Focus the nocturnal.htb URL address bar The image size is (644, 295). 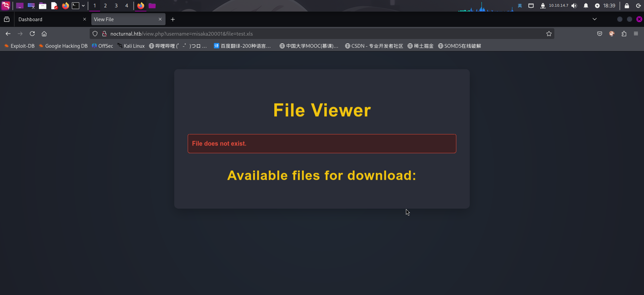click(x=322, y=34)
